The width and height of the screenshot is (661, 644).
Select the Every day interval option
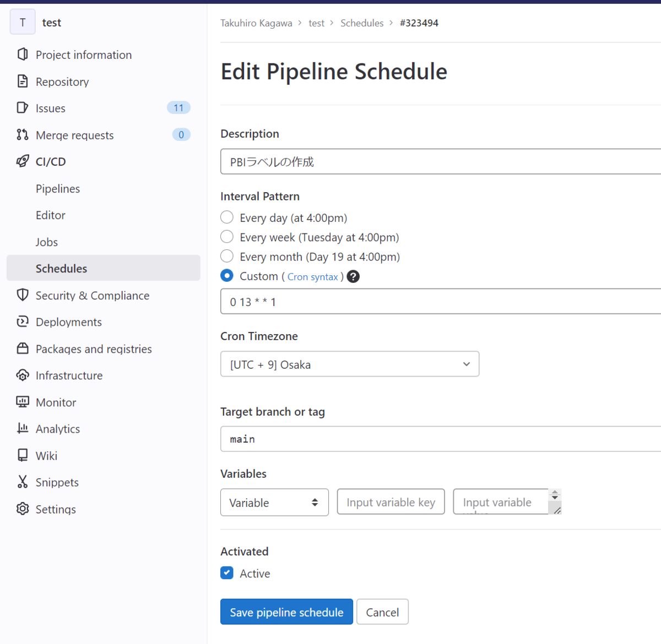pyautogui.click(x=227, y=217)
